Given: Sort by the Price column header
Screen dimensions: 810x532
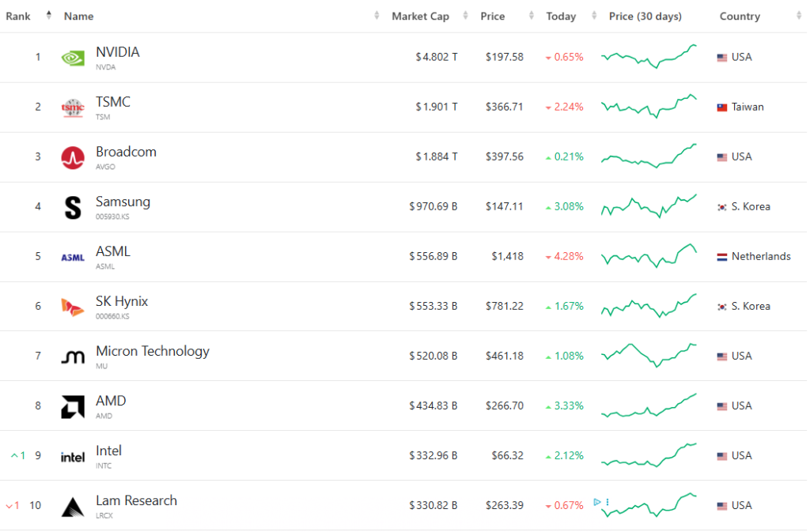Looking at the screenshot, I should 492,16.
